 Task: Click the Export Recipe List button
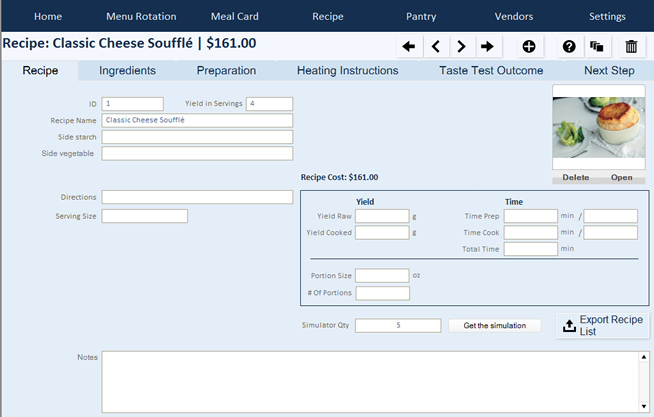(602, 326)
